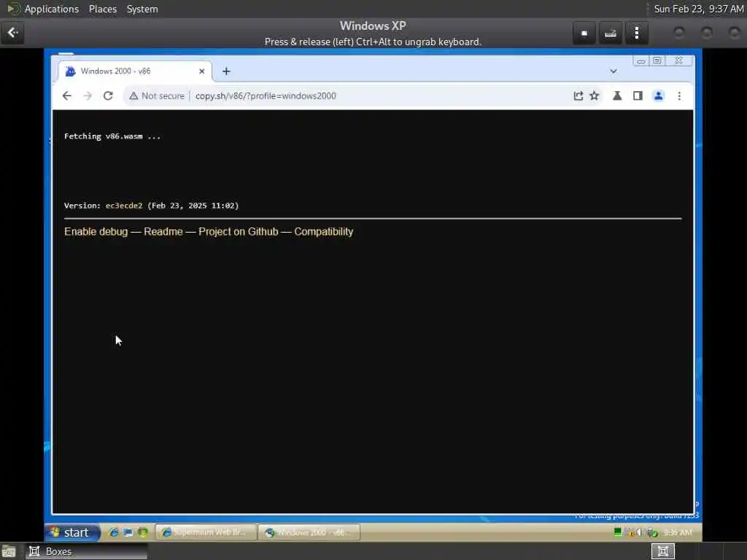Open the Readme link
The image size is (747, 560).
163,231
